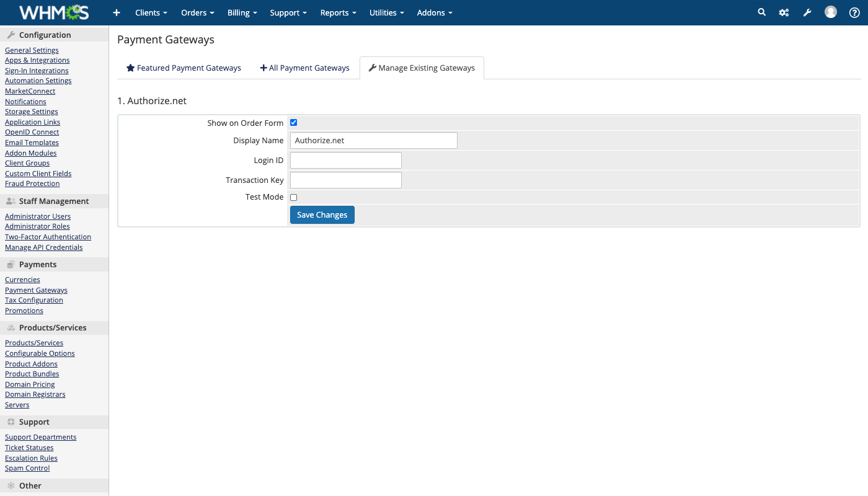The image size is (868, 496).
Task: Open the Tax Configuration sidebar link
Action: point(34,300)
